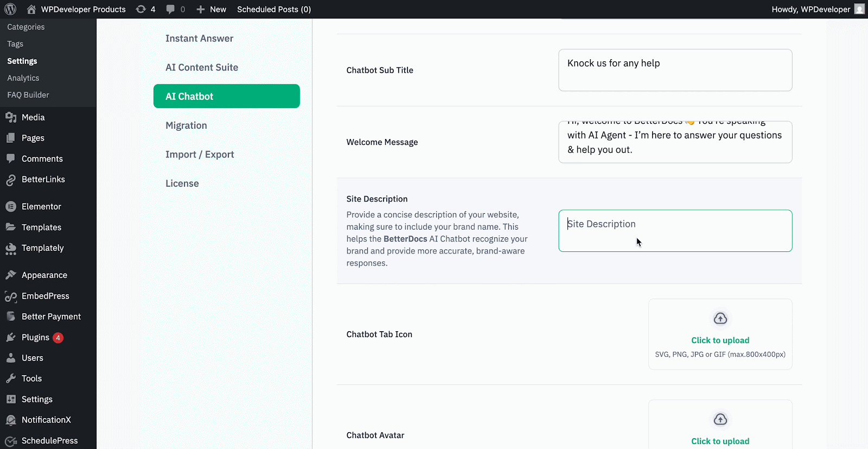Click the New button in admin bar
Viewport: 868px width, 449px height.
pyautogui.click(x=212, y=9)
